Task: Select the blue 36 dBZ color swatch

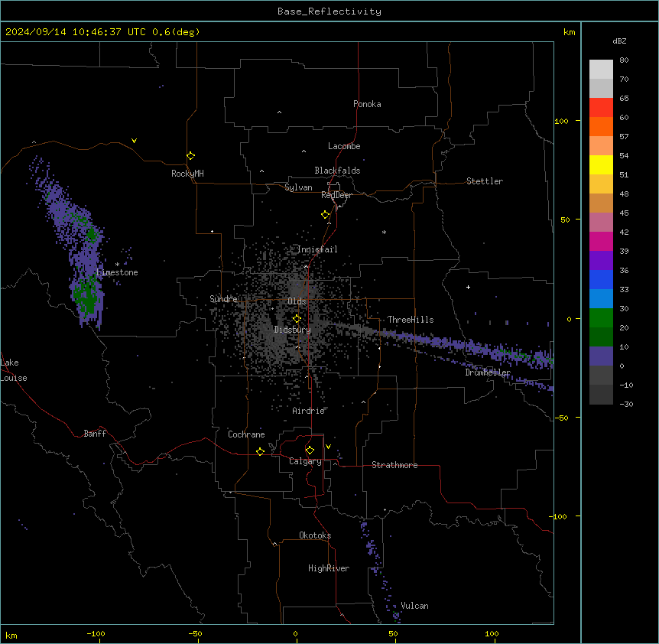Action: coord(601,279)
